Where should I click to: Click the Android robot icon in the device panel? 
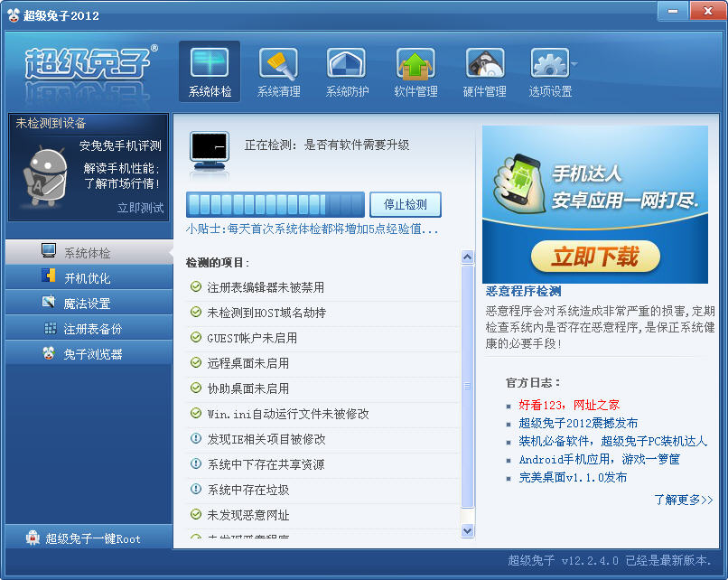pyautogui.click(x=44, y=174)
